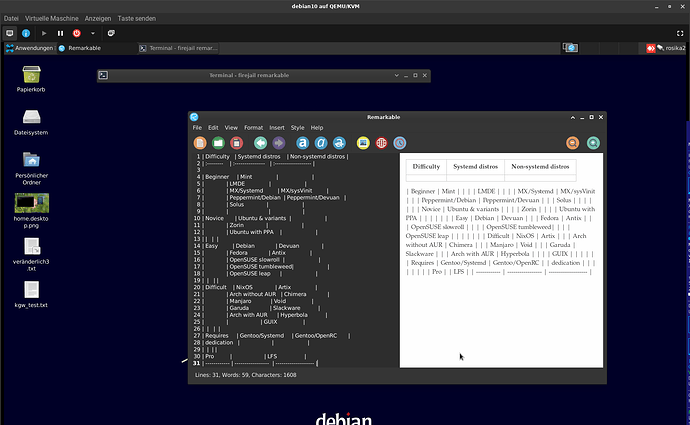Open a file with the green folder icon

(218, 143)
